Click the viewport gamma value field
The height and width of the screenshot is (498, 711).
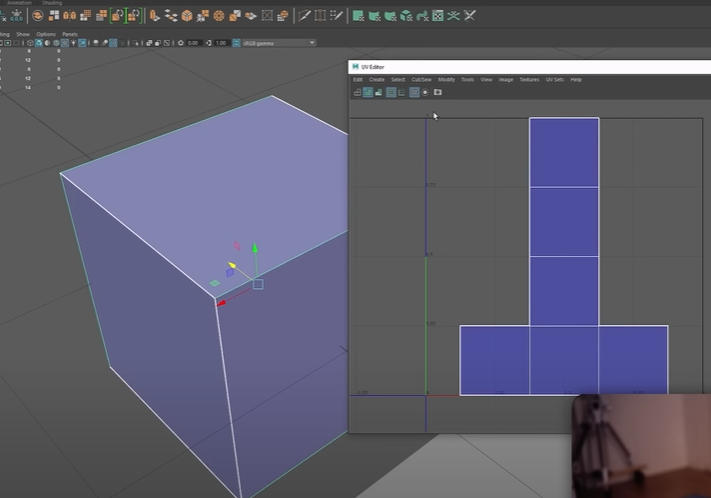pos(222,43)
